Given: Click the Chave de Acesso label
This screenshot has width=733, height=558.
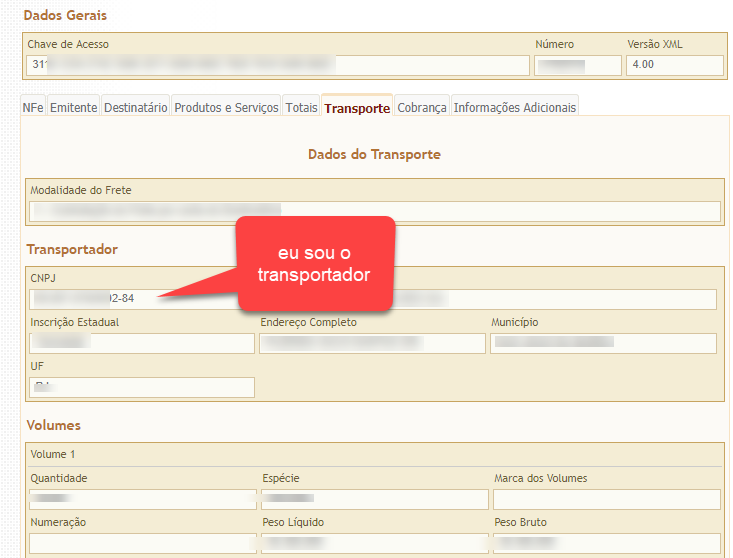Looking at the screenshot, I should pos(68,44).
